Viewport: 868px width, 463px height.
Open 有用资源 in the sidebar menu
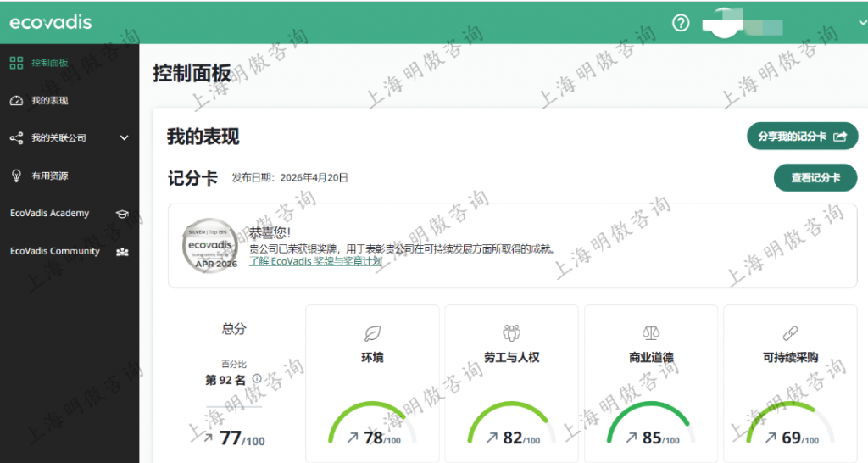coord(50,176)
